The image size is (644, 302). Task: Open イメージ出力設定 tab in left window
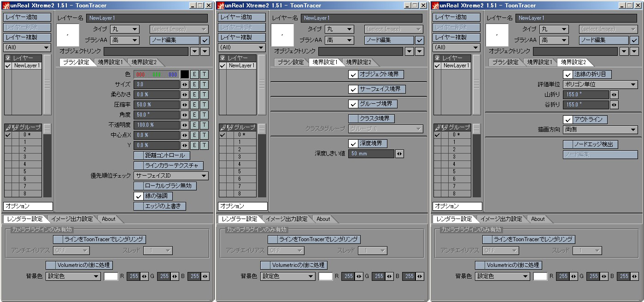[71, 219]
